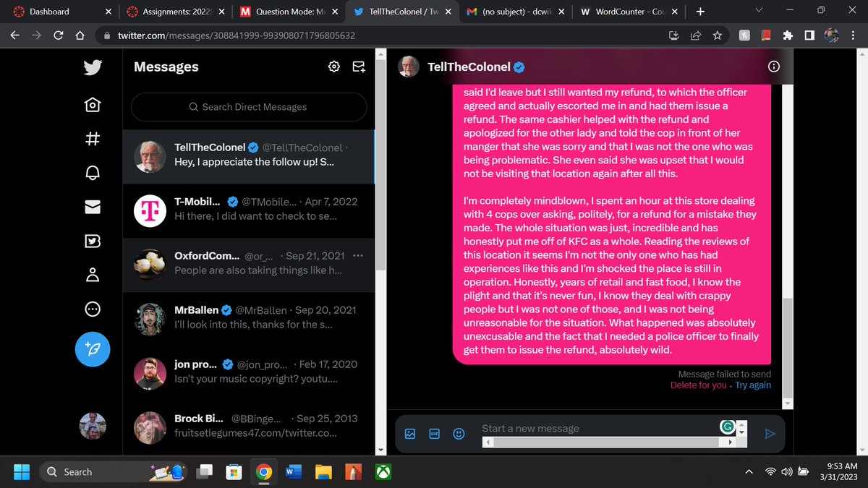This screenshot has width=868, height=488.
Task: Share this page from address bar
Action: [x=695, y=35]
